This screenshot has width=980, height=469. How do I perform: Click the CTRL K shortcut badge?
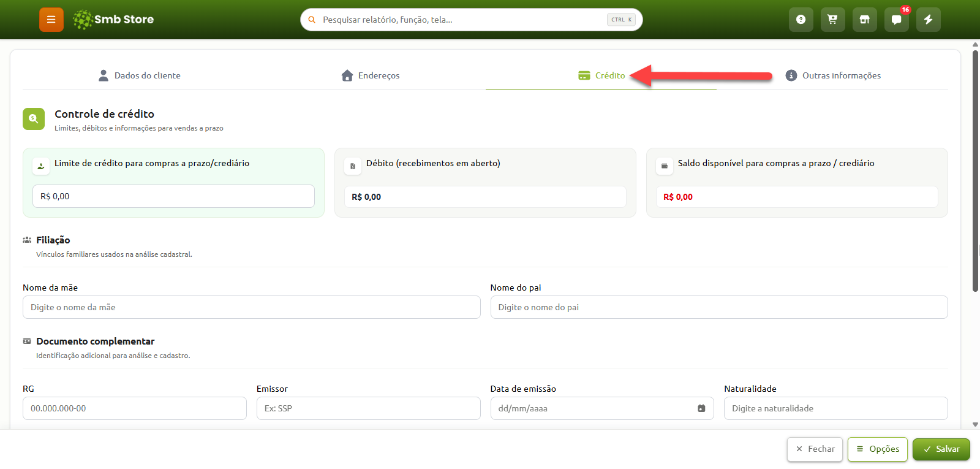(621, 20)
